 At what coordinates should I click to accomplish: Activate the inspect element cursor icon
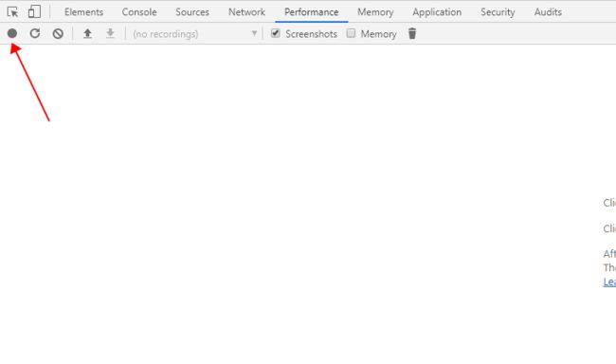click(12, 12)
